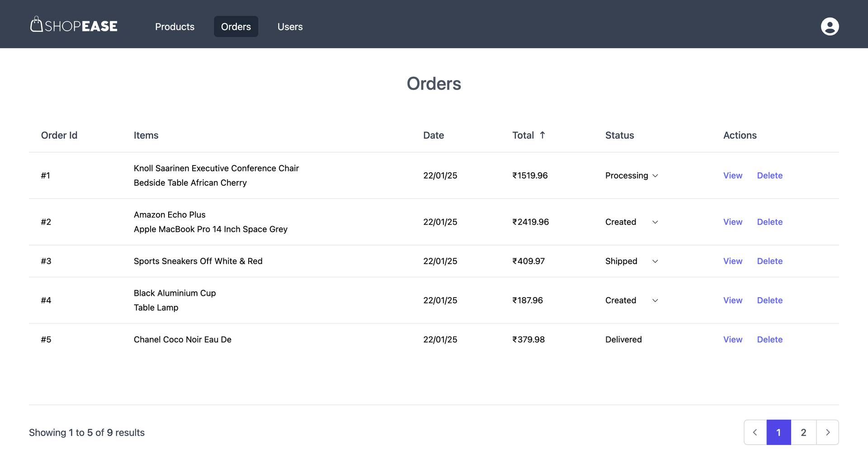The image size is (868, 469).
Task: Click Bedside Table African Cherry item
Action: coord(190,183)
